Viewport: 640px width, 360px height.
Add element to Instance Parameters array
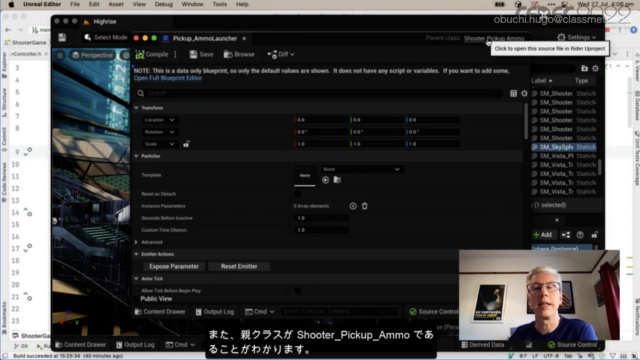tap(353, 206)
